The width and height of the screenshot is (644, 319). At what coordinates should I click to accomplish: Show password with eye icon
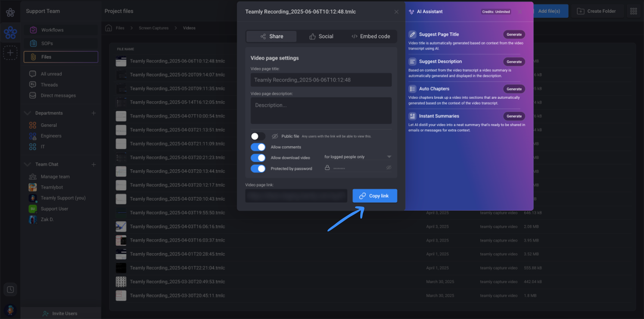coord(389,168)
